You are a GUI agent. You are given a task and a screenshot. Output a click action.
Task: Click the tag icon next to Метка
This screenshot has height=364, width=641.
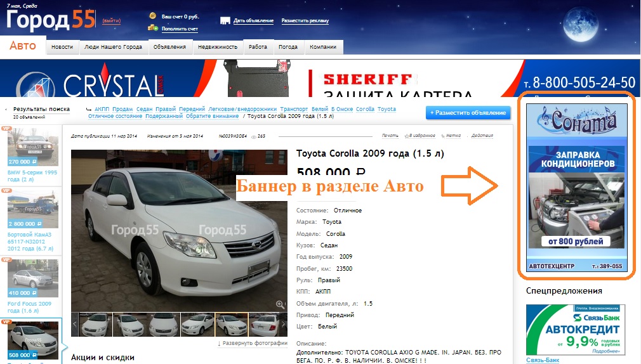pyautogui.click(x=443, y=136)
